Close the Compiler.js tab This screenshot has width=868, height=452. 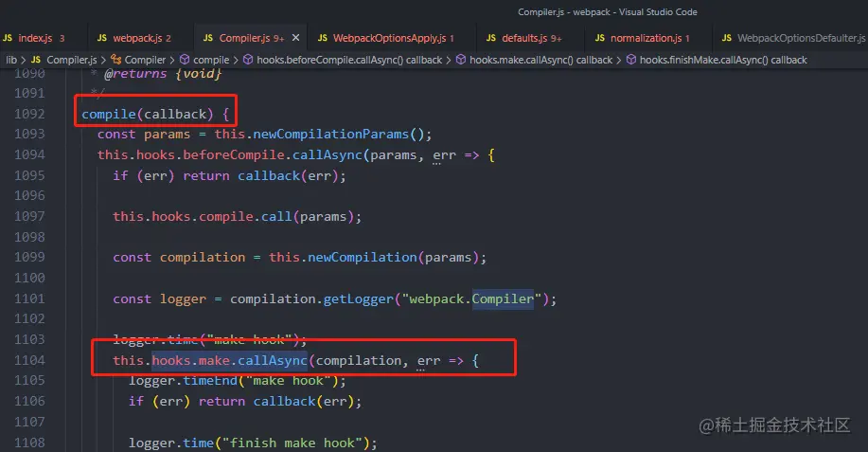[x=295, y=38]
